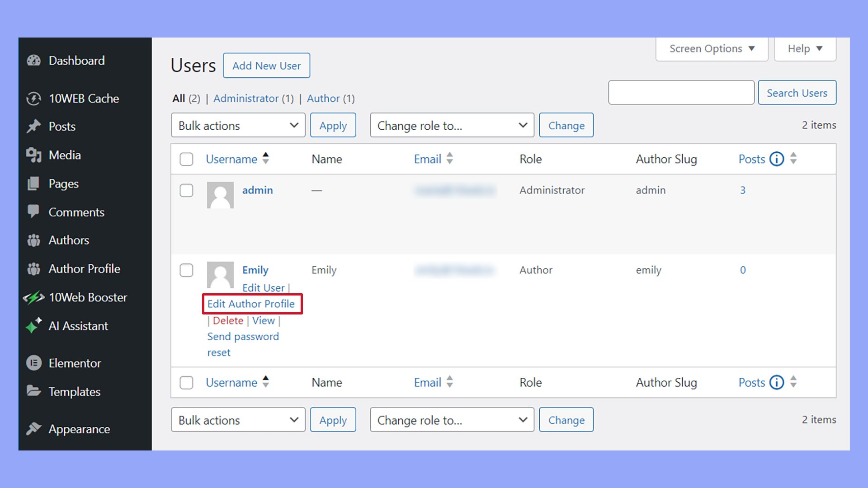The width and height of the screenshot is (868, 488).
Task: Filter users by Administrator role
Action: (246, 99)
